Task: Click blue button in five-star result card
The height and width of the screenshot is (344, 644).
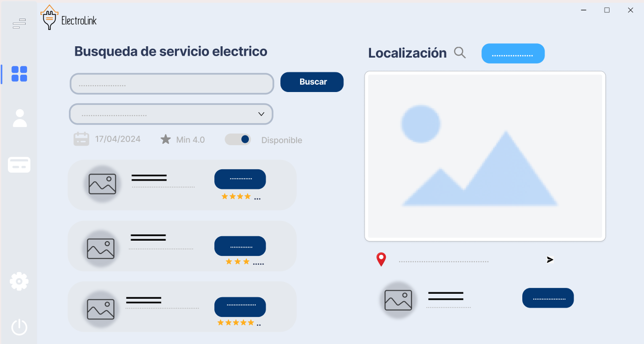Action: tap(240, 307)
